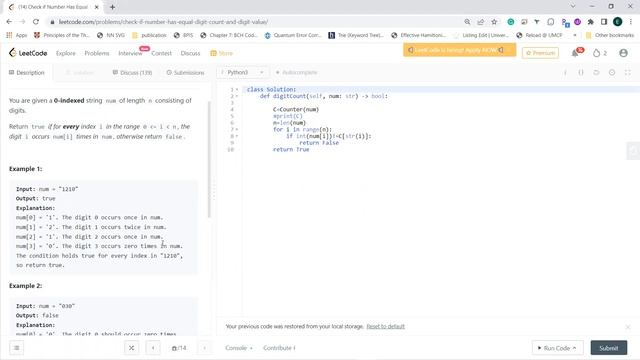
Task: Click the LeetCode is hiring banner
Action: [x=460, y=50]
